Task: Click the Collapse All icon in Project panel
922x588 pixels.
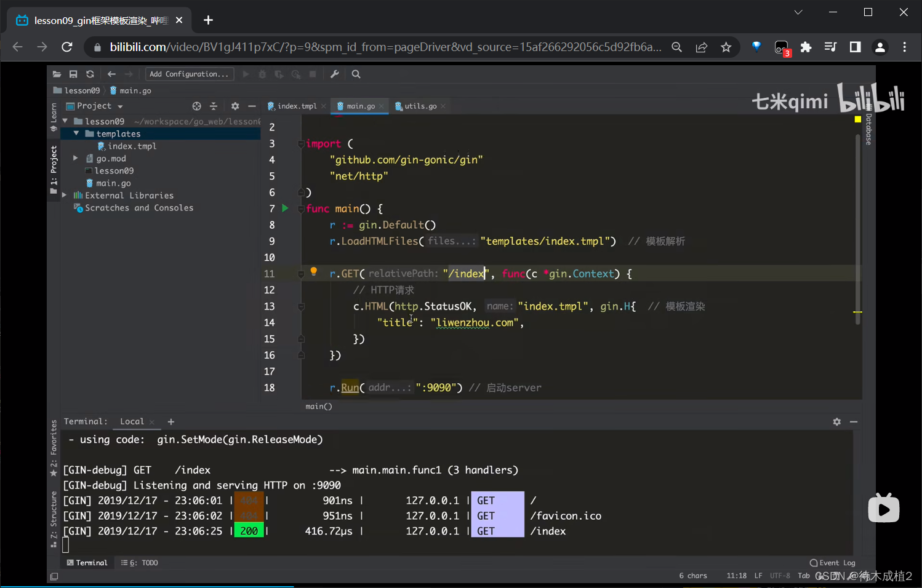Action: pyautogui.click(x=214, y=106)
